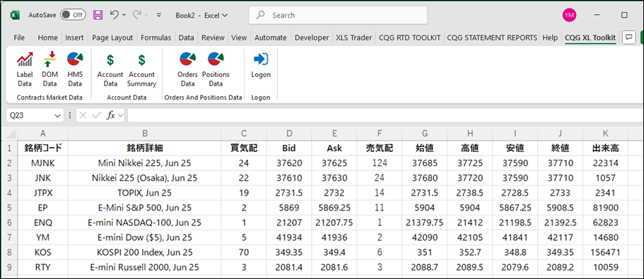Click the Account Summary dollar icon

tap(141, 60)
